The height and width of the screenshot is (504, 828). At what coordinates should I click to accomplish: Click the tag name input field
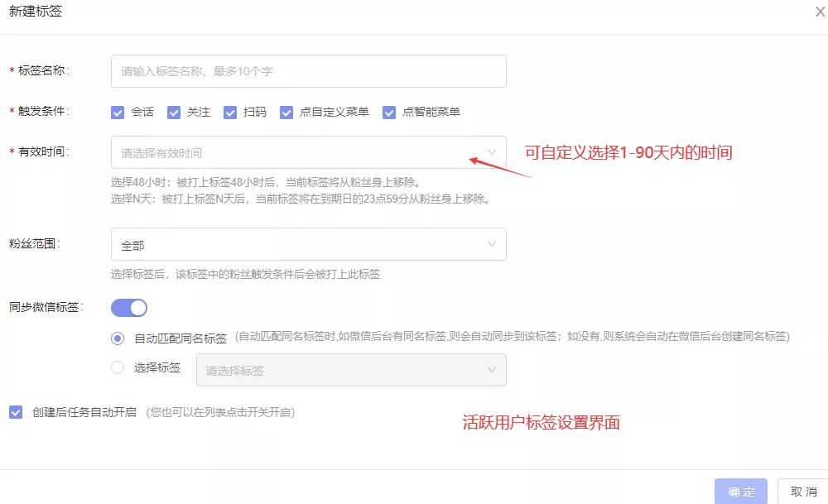point(308,70)
